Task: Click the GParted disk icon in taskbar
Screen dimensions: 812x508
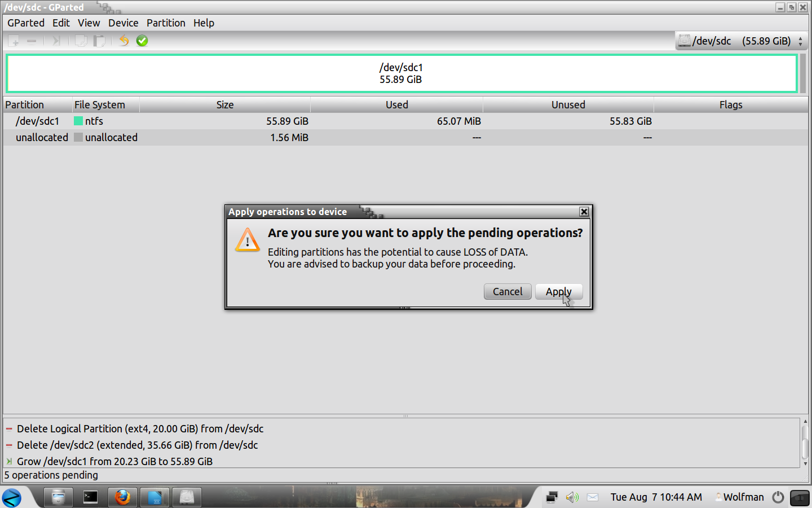Action: point(187,497)
